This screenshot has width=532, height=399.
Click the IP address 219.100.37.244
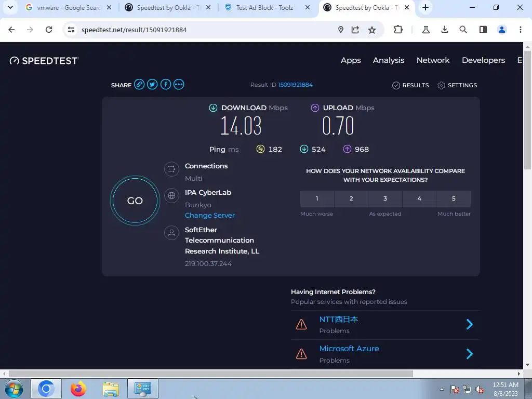pyautogui.click(x=208, y=263)
